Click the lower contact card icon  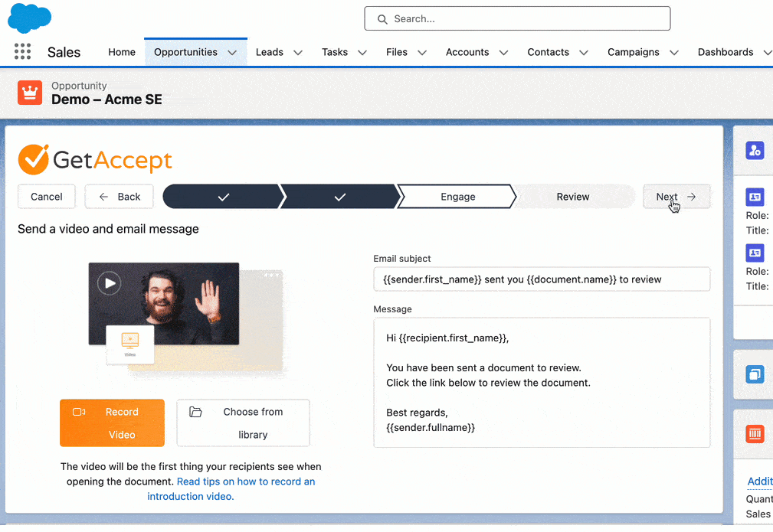(x=755, y=253)
